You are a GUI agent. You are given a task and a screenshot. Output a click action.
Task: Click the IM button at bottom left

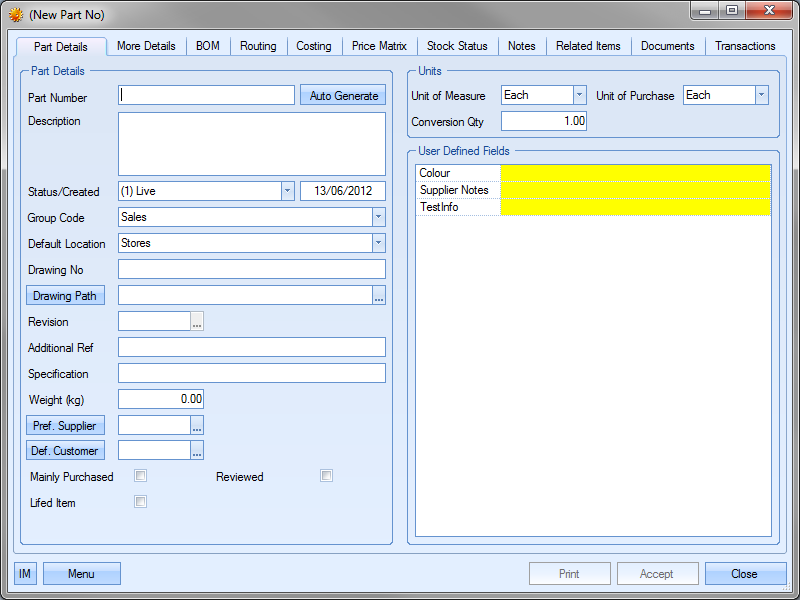25,574
